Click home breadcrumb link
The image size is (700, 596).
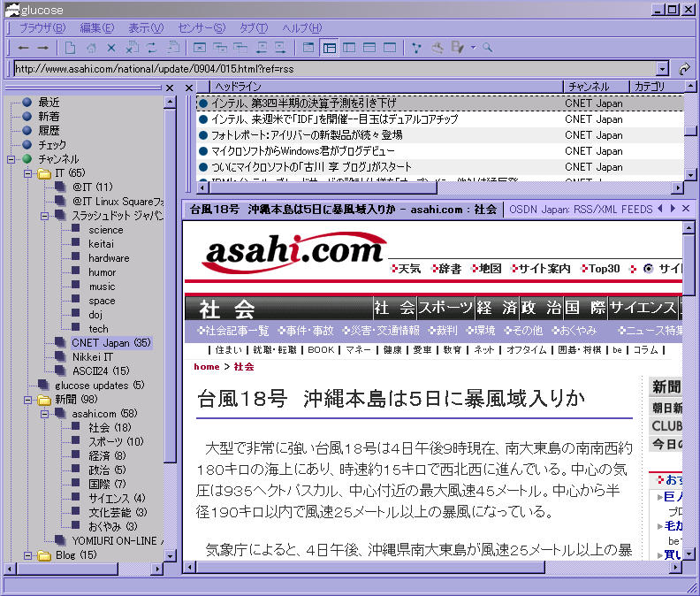pos(207,367)
